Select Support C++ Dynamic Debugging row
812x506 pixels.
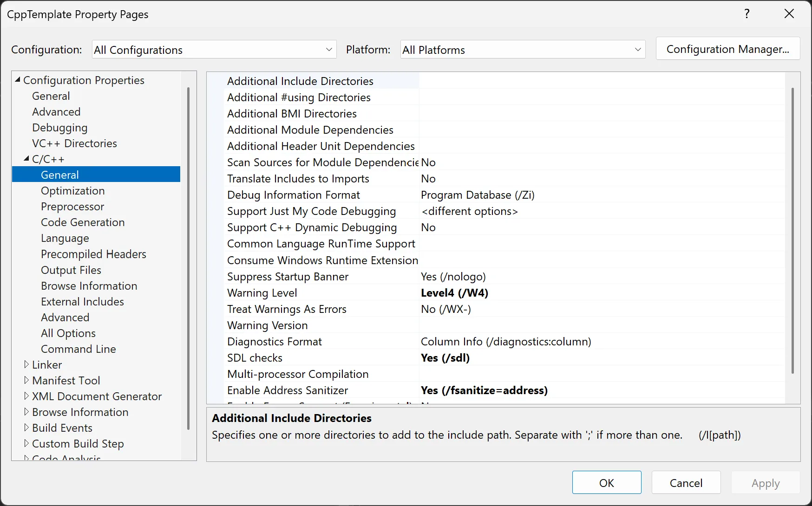click(x=504, y=227)
